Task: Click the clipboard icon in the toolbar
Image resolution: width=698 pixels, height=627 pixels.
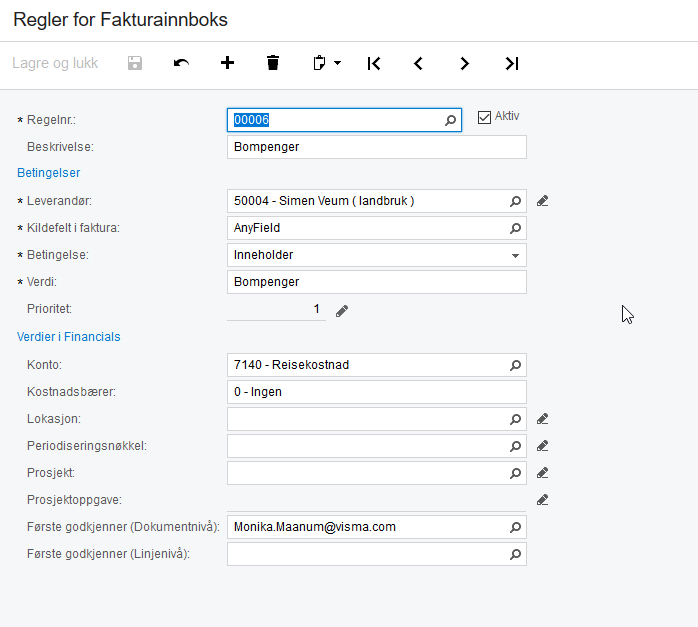Action: click(x=319, y=63)
